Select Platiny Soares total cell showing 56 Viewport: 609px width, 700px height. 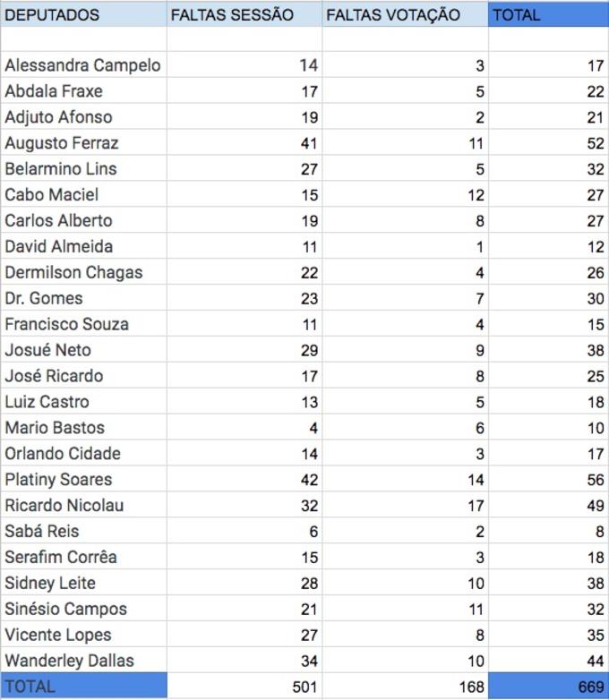pyautogui.click(x=548, y=480)
